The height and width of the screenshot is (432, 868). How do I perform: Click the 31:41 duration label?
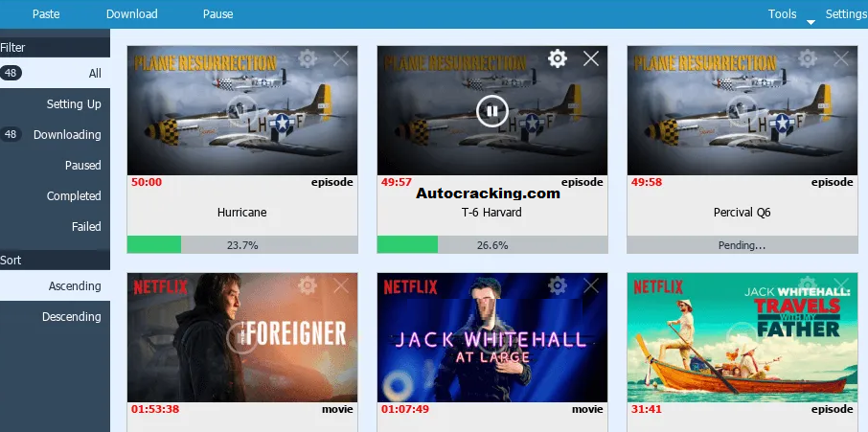tap(647, 409)
